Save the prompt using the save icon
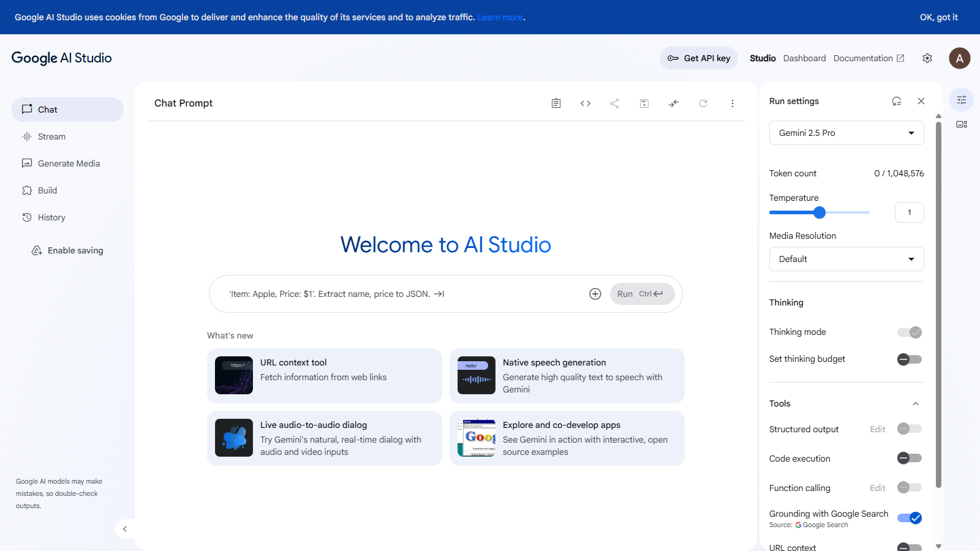 tap(644, 103)
